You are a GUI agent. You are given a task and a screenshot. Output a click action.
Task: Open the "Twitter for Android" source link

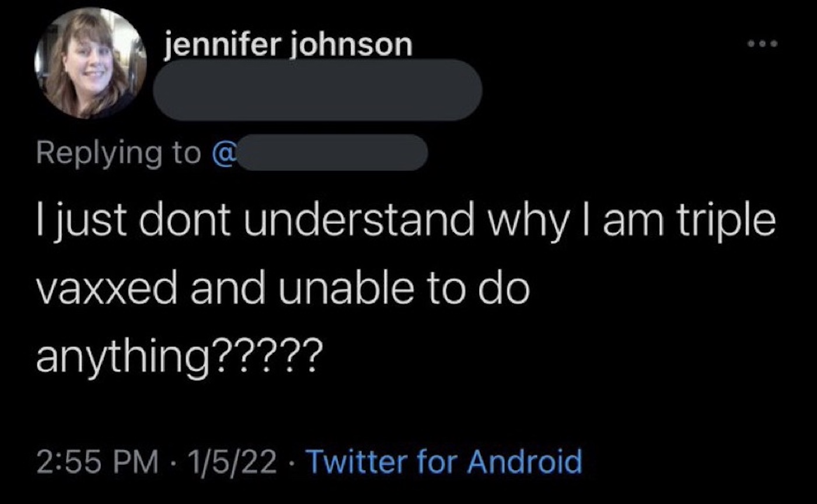(444, 461)
